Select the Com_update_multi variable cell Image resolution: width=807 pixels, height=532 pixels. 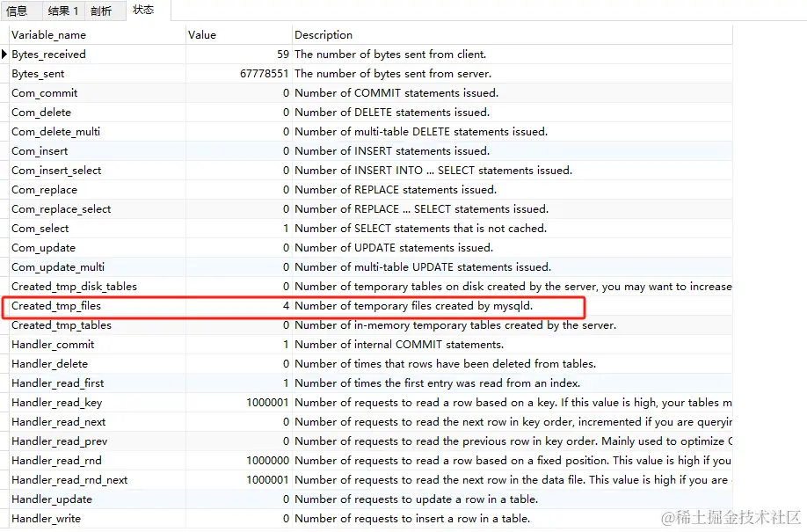(x=55, y=267)
